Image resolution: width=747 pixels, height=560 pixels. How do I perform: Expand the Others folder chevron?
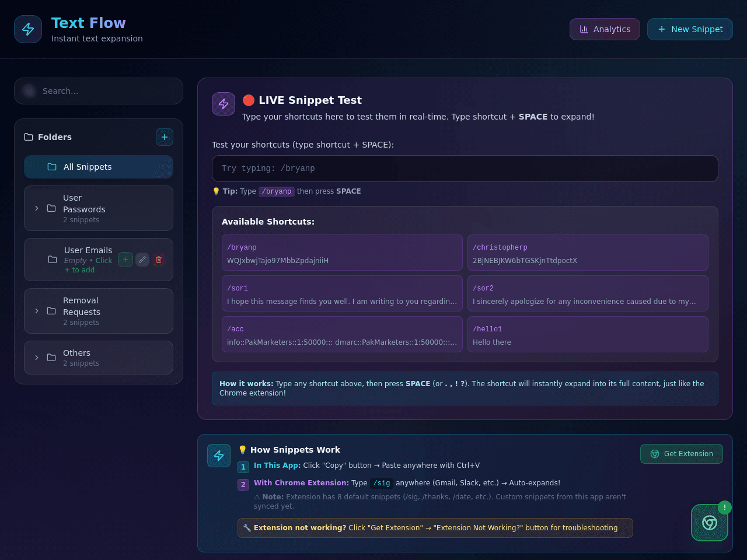(37, 358)
